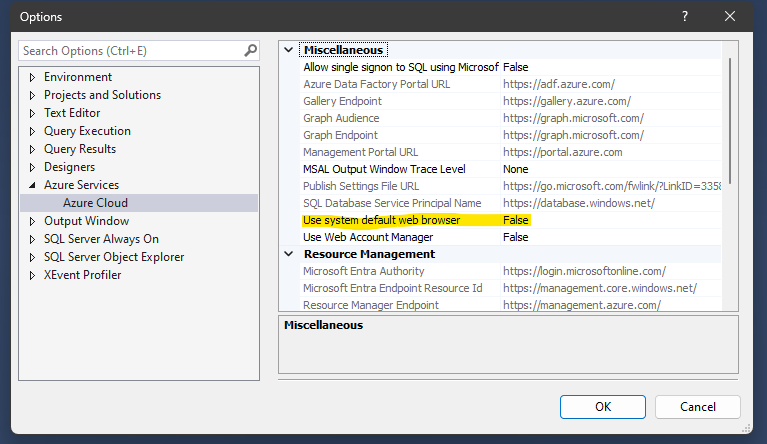Click the OK button
Screen dimensions: 767x444
(x=603, y=407)
